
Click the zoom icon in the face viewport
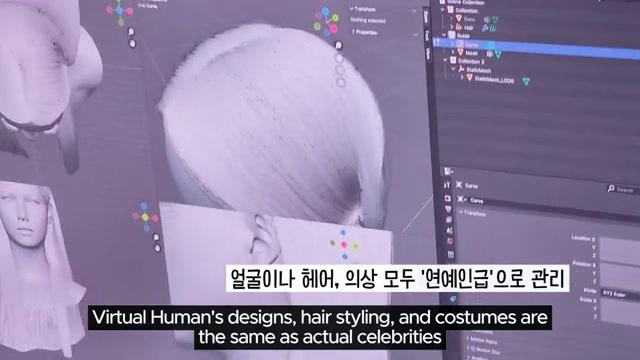[156, 237]
